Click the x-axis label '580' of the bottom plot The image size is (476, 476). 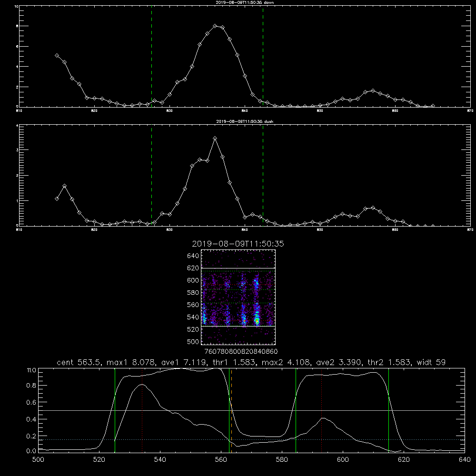click(x=282, y=460)
